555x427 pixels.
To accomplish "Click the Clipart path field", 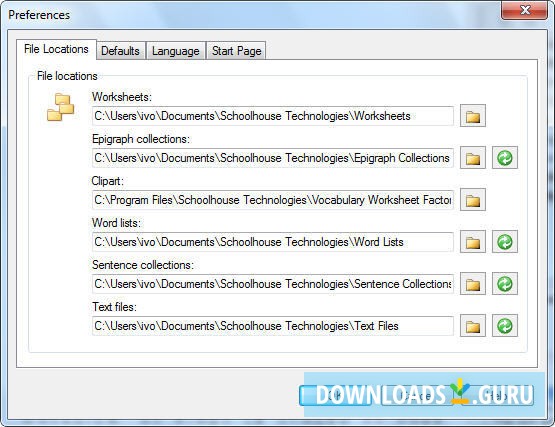I will 273,200.
